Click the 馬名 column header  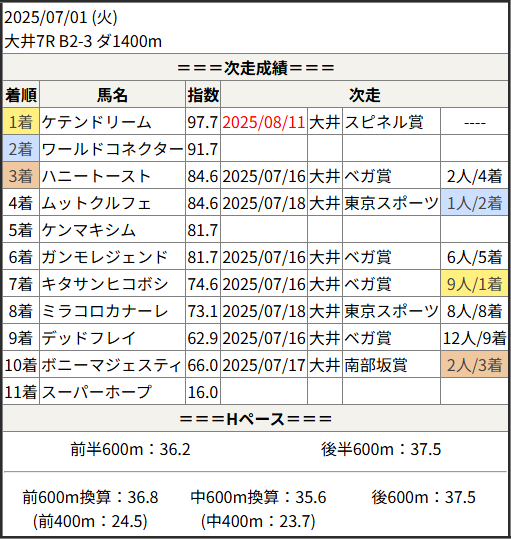pyautogui.click(x=112, y=95)
